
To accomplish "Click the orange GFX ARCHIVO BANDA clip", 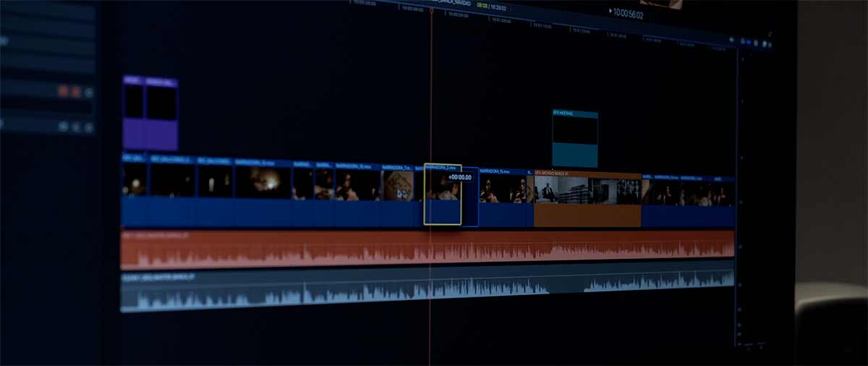I will (587, 199).
